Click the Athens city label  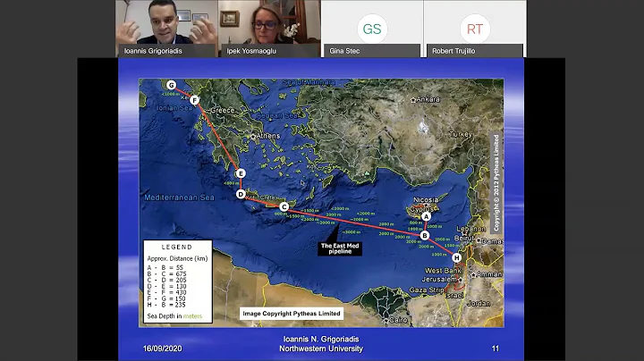click(x=268, y=136)
